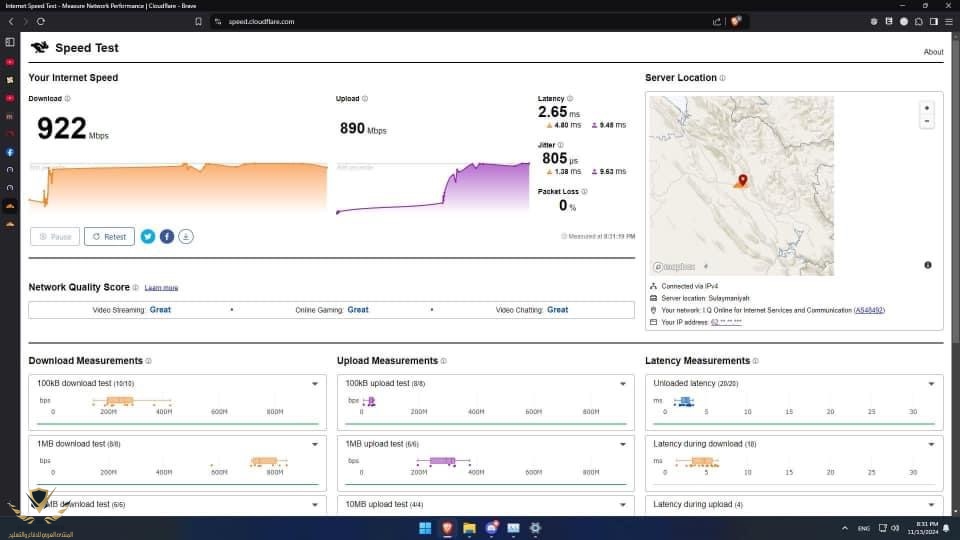The width and height of the screenshot is (960, 540).
Task: Expand the 100kB download test panel
Action: 315,384
